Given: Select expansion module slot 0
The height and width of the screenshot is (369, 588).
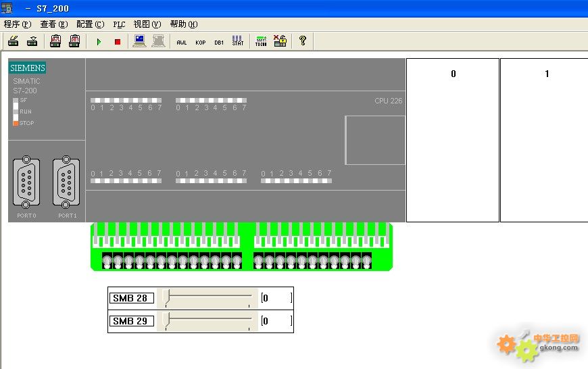Looking at the screenshot, I should (x=453, y=141).
